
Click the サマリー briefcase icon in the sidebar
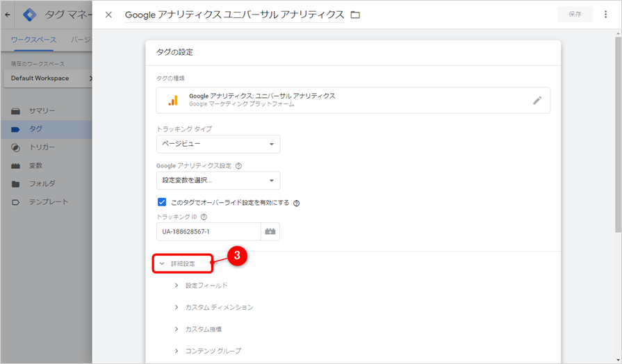pyautogui.click(x=15, y=111)
